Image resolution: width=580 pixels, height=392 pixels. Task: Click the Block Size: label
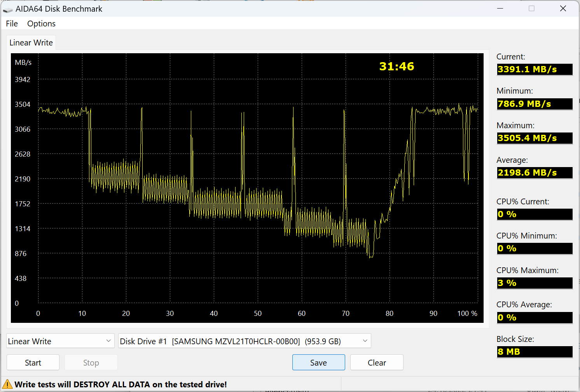[515, 339]
